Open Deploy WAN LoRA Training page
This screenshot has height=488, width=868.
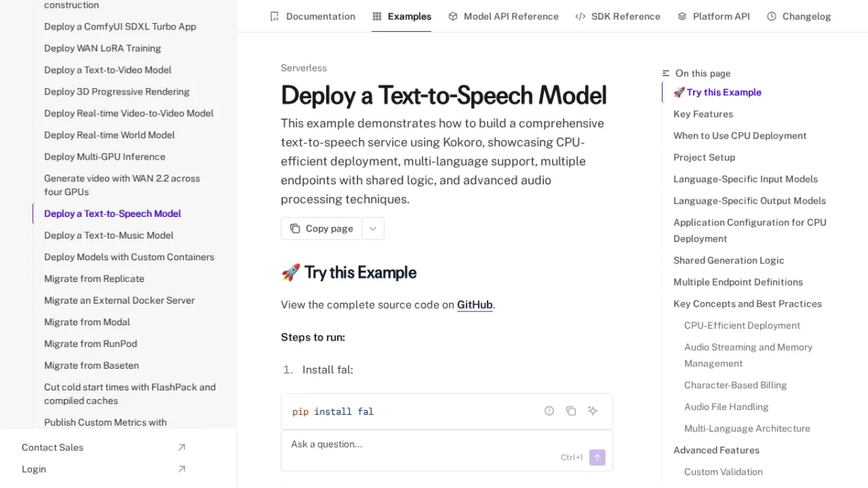pos(103,48)
